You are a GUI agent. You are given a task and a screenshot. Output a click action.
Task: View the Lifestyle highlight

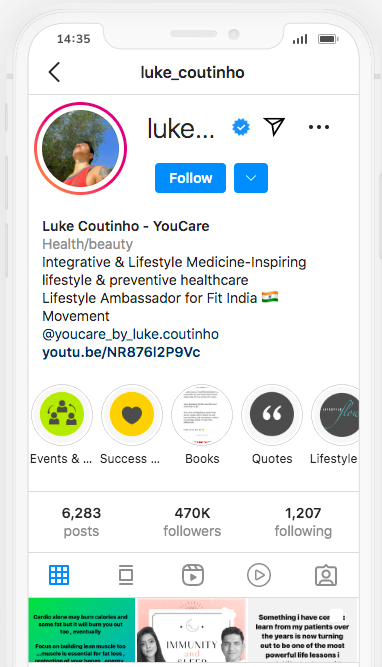[336, 414]
